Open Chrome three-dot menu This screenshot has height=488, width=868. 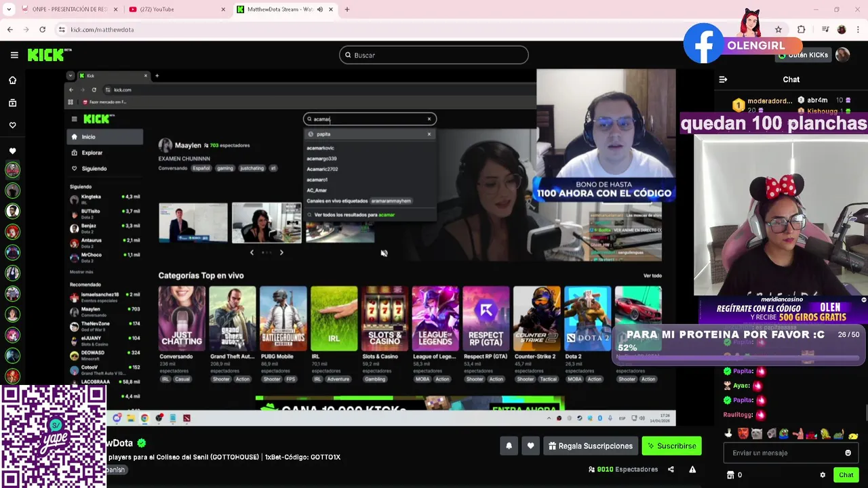pyautogui.click(x=859, y=29)
